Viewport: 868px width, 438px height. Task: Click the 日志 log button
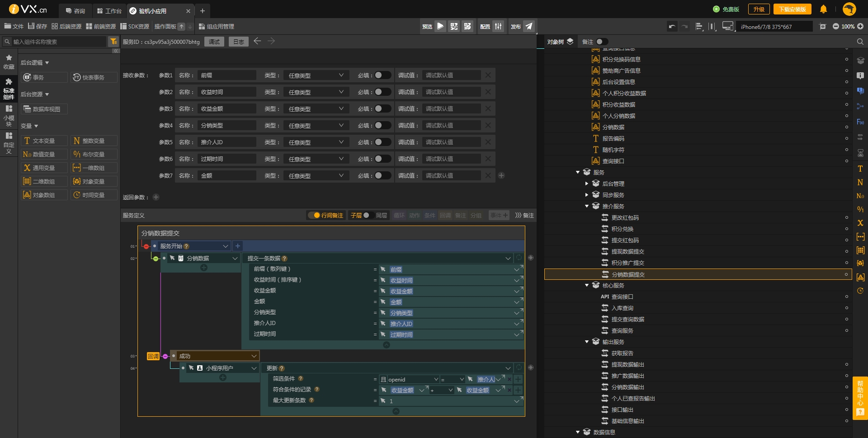tap(238, 42)
